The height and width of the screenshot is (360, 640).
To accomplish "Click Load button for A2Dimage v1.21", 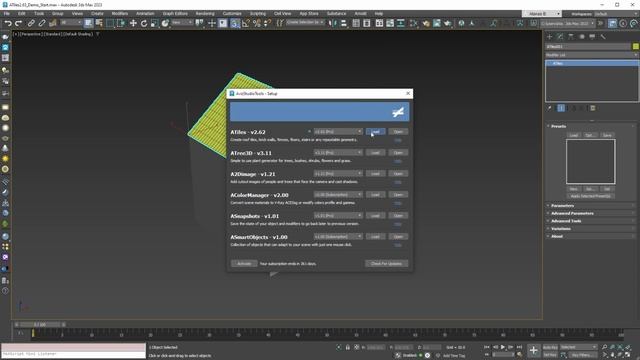I will tap(375, 173).
